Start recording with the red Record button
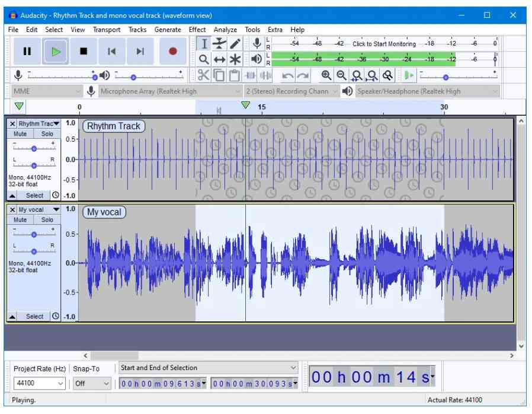 pos(173,51)
